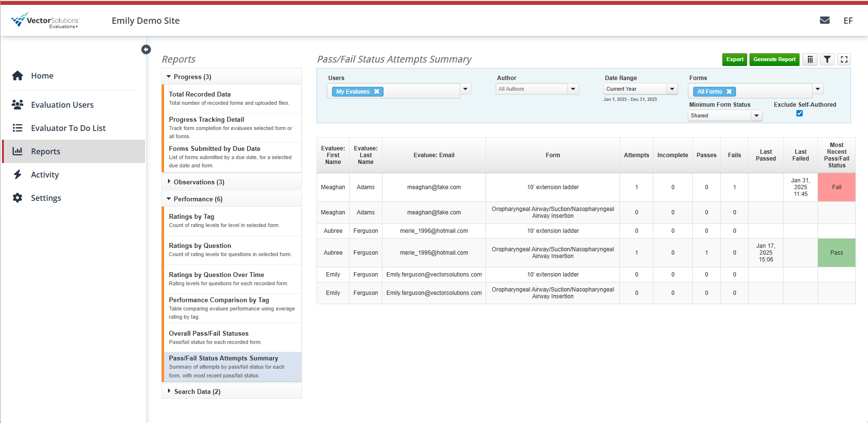Open the Users dropdown arrow

(x=466, y=89)
